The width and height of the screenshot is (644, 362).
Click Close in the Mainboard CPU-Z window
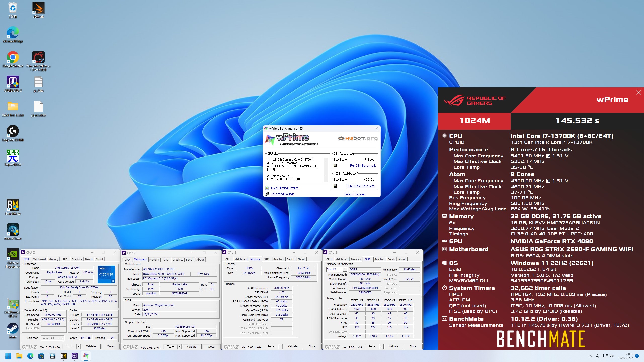click(211, 347)
